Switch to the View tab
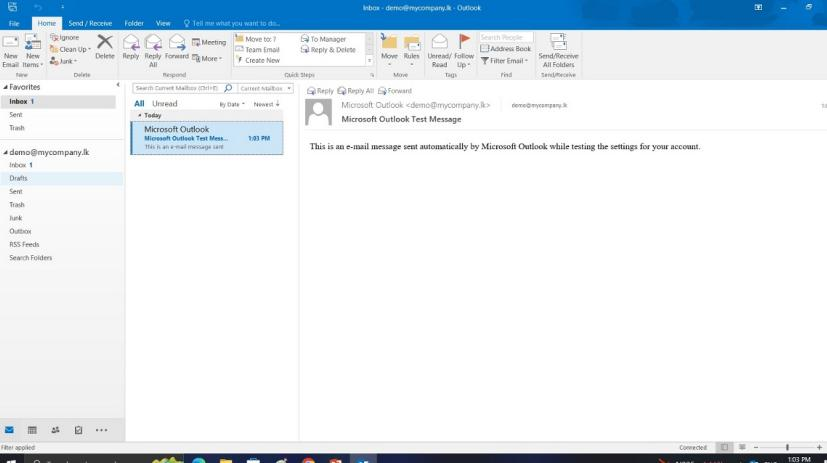 point(163,23)
